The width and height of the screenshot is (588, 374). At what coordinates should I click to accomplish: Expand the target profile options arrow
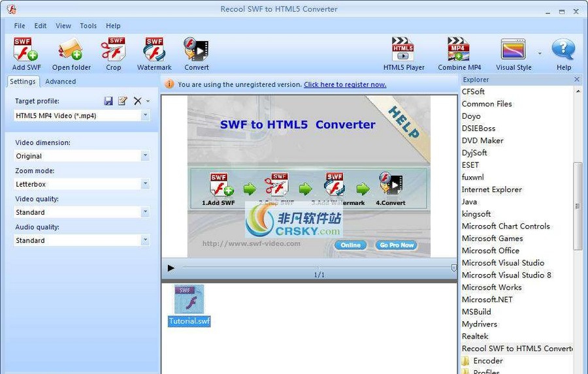click(148, 101)
